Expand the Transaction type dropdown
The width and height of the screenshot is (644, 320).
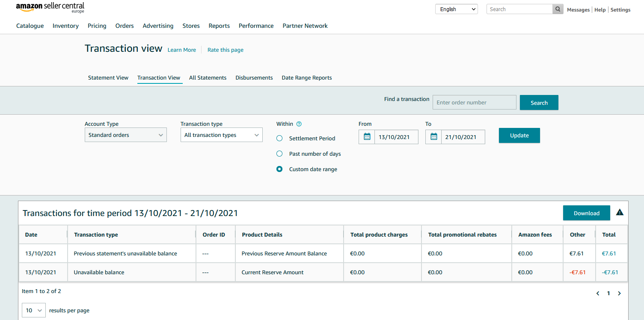click(x=222, y=135)
